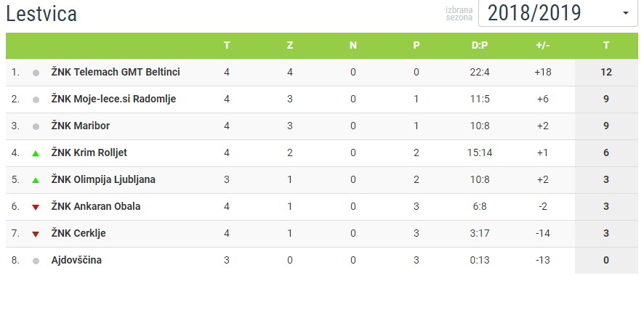The image size is (644, 334).
Task: Click red down arrow beside ŽNK Cerklje
Action: pos(36,234)
